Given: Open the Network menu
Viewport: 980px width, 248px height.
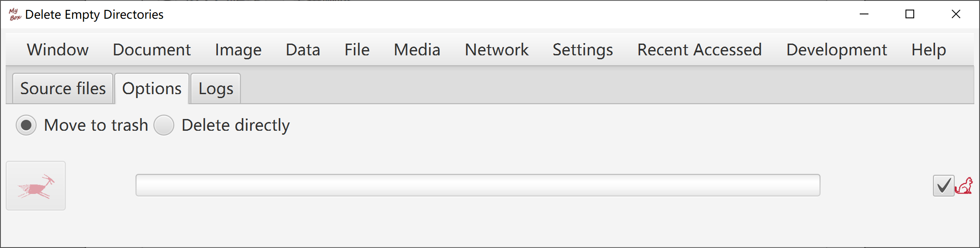Looking at the screenshot, I should tap(496, 50).
